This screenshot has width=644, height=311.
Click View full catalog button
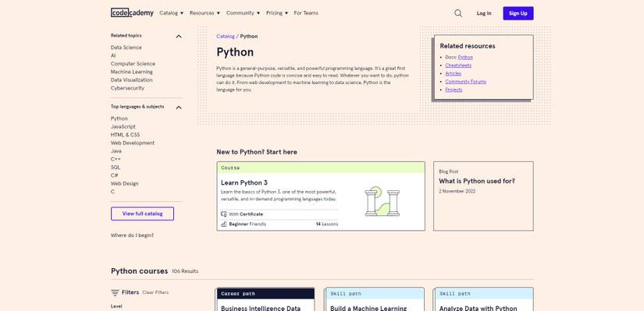pyautogui.click(x=142, y=214)
